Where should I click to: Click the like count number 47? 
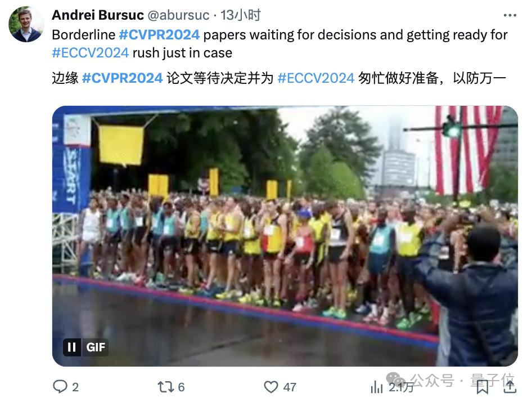point(290,387)
